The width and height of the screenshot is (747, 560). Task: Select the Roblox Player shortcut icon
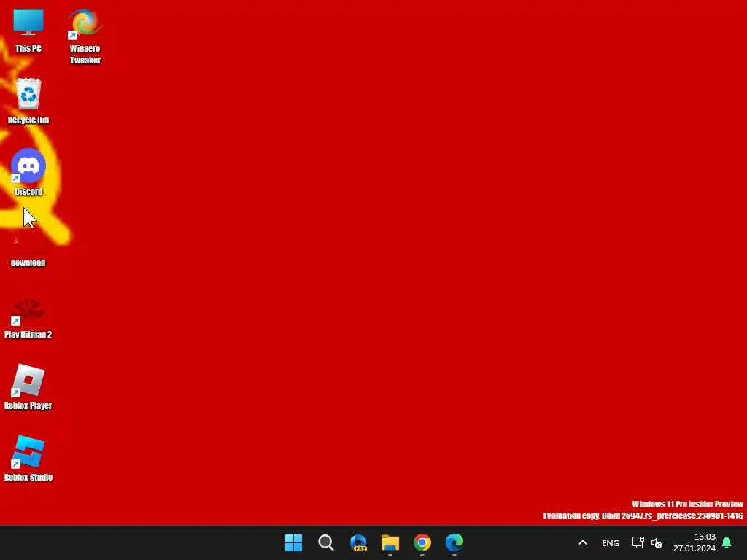point(28,381)
